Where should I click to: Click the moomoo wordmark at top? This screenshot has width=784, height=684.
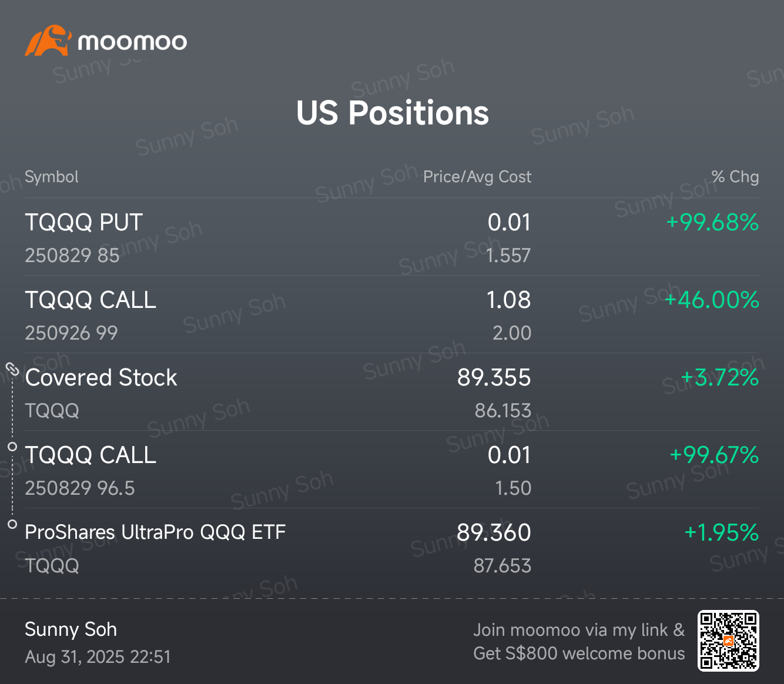(132, 42)
